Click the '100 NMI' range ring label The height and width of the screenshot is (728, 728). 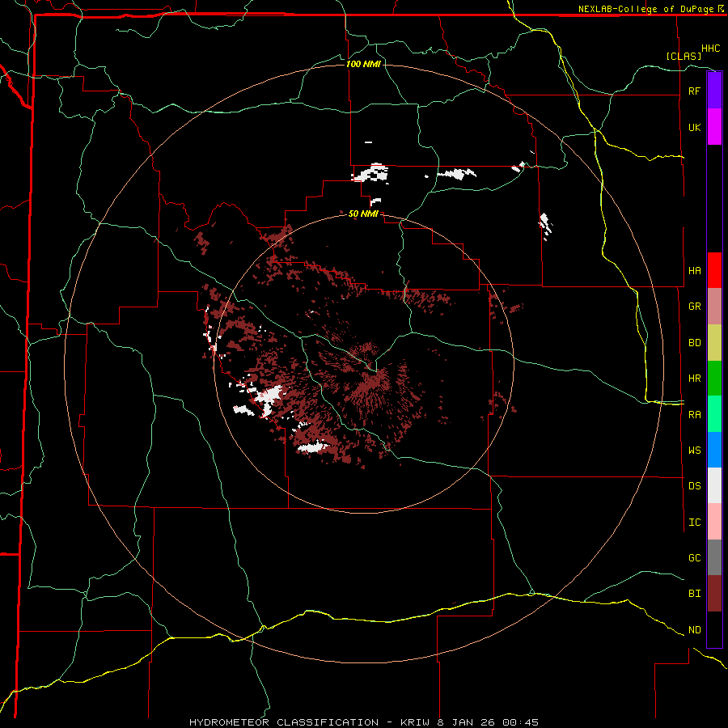[x=363, y=64]
